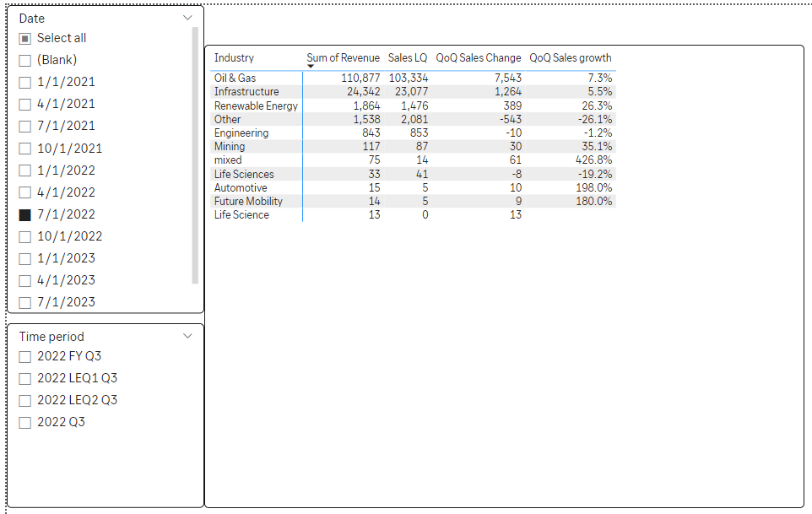Select the Engineering industry cell

point(241,133)
